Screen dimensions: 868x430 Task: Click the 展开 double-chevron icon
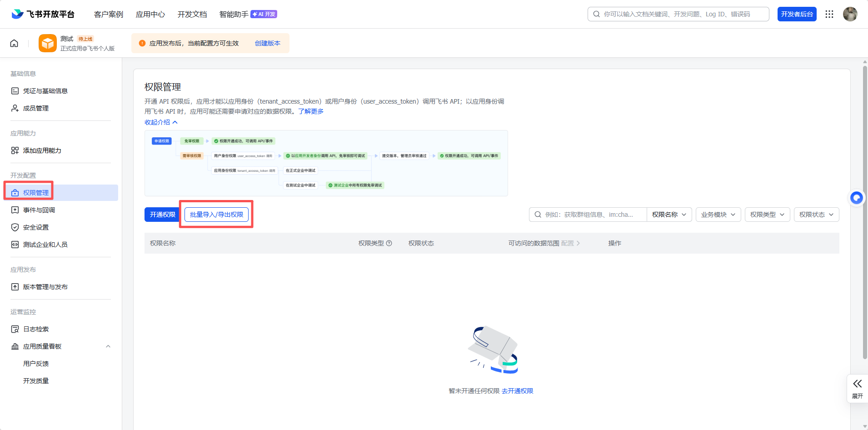858,384
